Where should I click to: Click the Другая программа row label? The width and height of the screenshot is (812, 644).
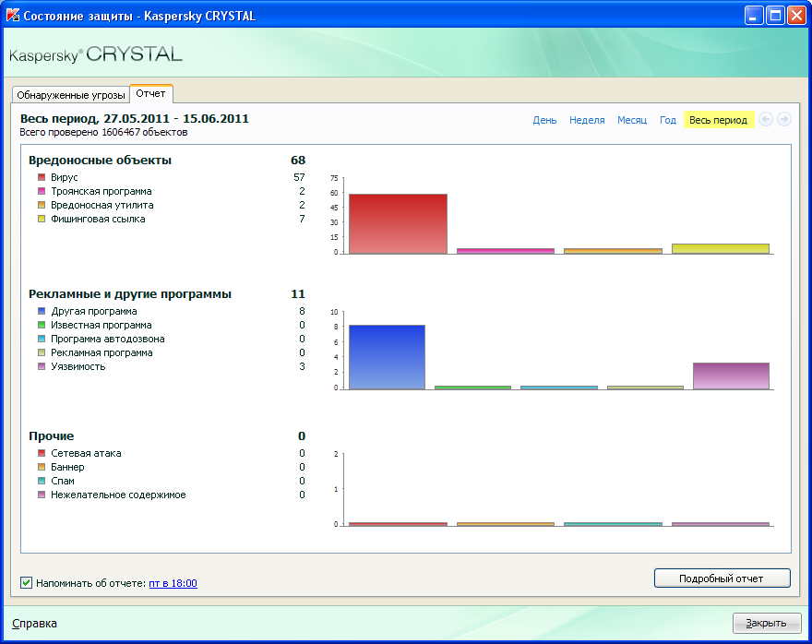pyautogui.click(x=94, y=311)
